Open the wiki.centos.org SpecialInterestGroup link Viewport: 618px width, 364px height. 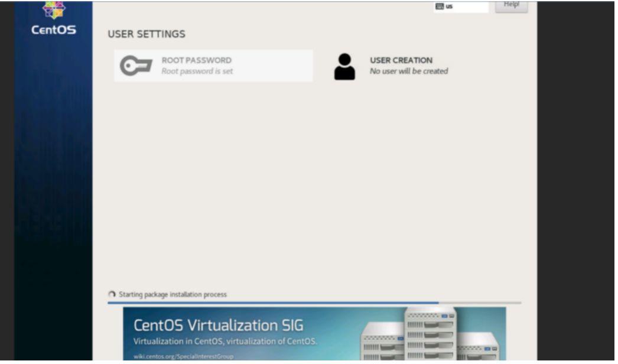tap(183, 356)
